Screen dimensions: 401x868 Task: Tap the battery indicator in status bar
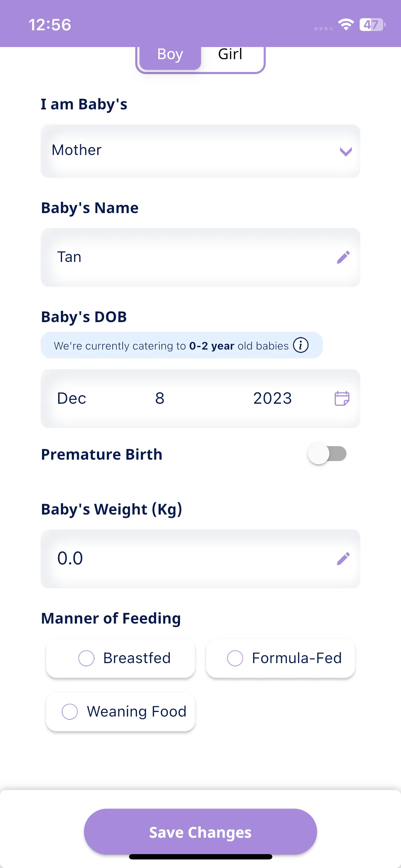point(372,25)
